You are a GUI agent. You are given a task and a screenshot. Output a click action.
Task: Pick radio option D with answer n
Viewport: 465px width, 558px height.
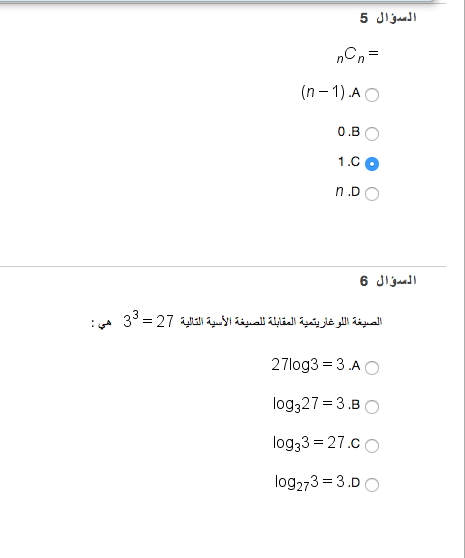[x=372, y=194]
